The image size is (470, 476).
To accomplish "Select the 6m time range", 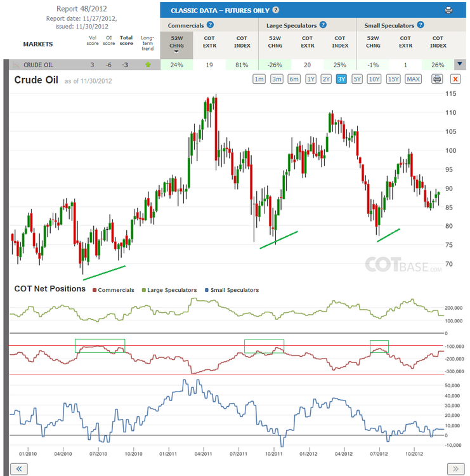I will click(x=294, y=79).
